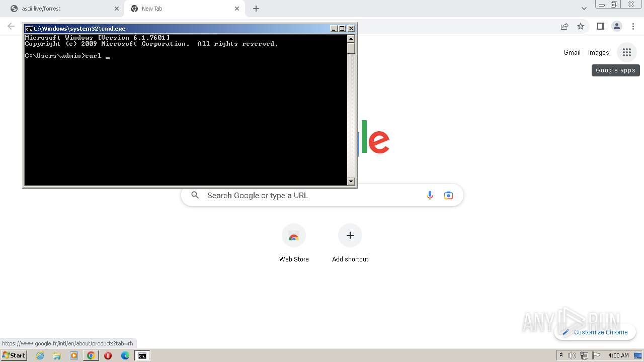The height and width of the screenshot is (362, 644).
Task: Minimize the cmd.exe window
Action: (334, 29)
